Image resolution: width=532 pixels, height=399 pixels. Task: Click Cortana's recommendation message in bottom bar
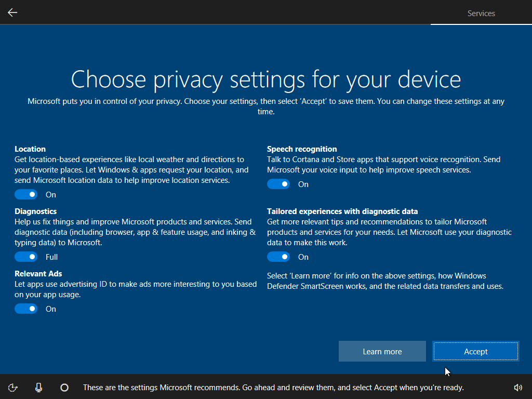coord(273,387)
